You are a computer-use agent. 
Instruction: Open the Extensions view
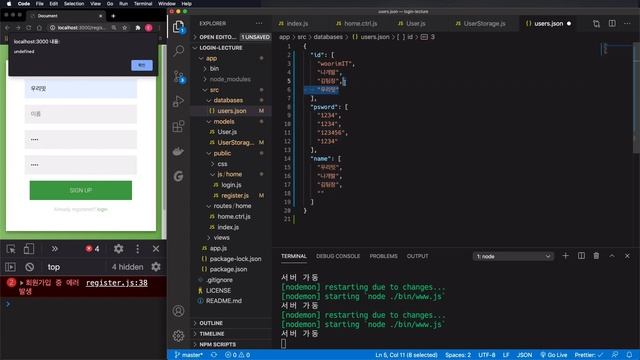[x=178, y=127]
